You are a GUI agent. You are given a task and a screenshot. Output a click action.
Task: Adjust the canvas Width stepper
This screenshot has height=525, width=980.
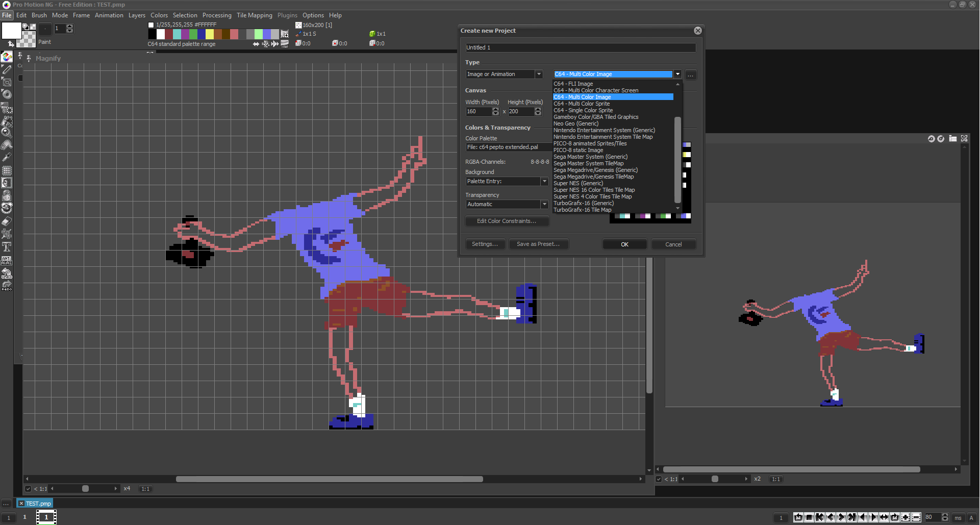tap(495, 112)
